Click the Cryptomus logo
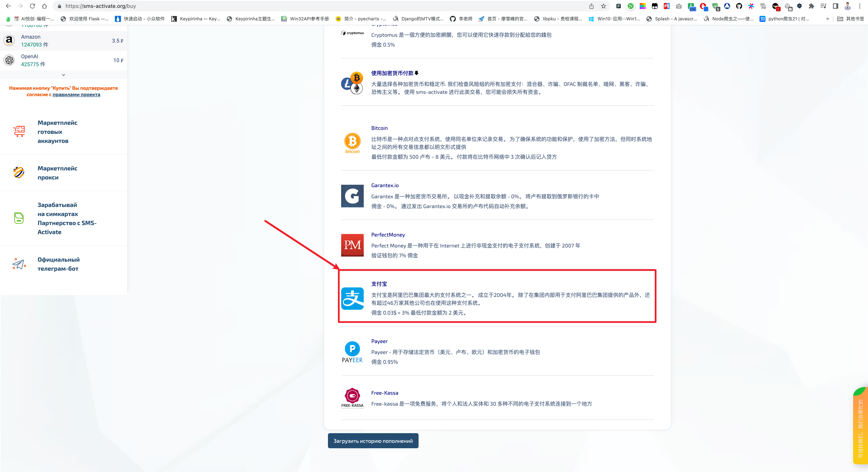This screenshot has width=868, height=472. [352, 33]
